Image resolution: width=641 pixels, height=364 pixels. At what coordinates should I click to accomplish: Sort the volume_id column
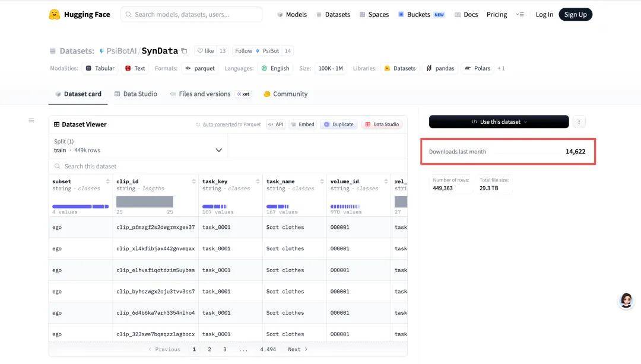386,181
